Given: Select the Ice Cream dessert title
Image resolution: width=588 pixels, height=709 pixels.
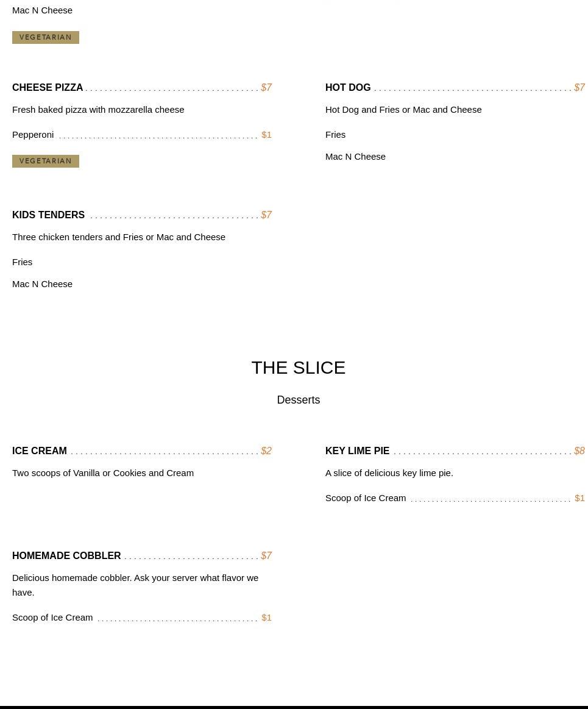Looking at the screenshot, I should pos(40,451).
